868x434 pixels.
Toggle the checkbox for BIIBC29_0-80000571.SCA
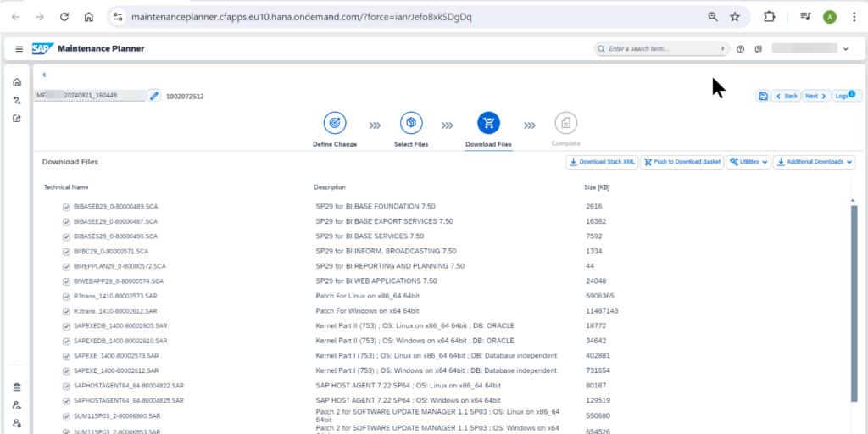click(x=66, y=252)
